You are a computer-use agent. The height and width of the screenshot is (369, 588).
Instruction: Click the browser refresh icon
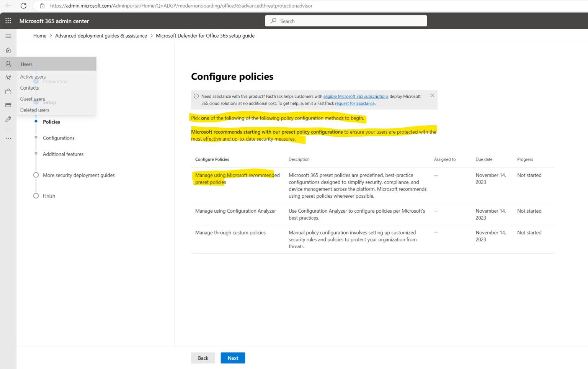pyautogui.click(x=23, y=6)
